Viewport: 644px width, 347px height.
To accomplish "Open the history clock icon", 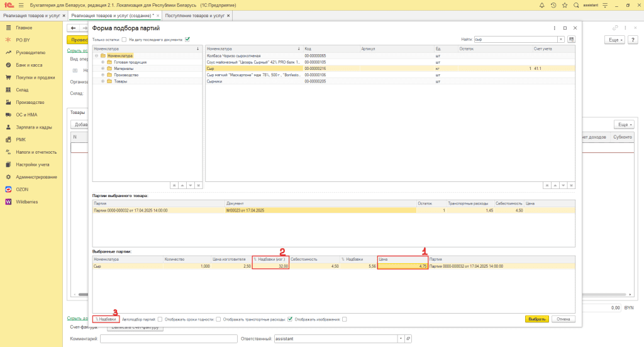I will tap(553, 5).
